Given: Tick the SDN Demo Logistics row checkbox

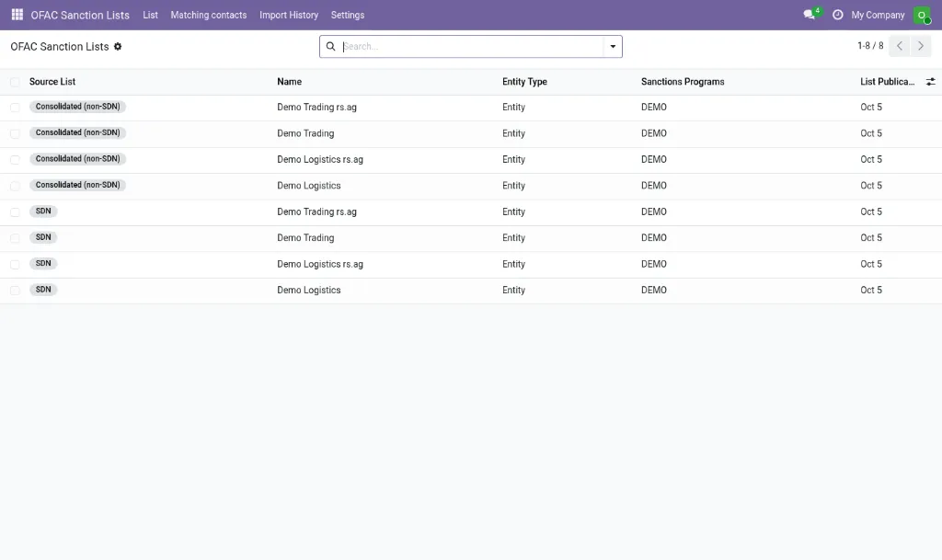Looking at the screenshot, I should pos(15,291).
